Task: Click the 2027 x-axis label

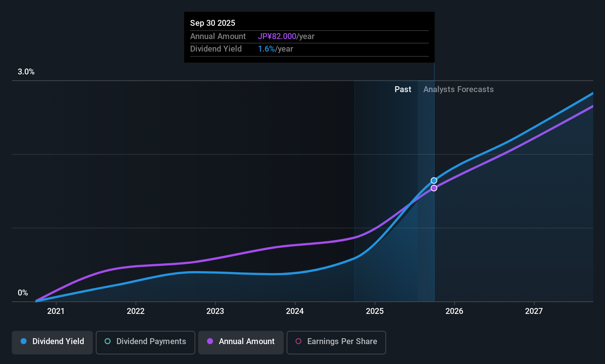Action: click(534, 311)
